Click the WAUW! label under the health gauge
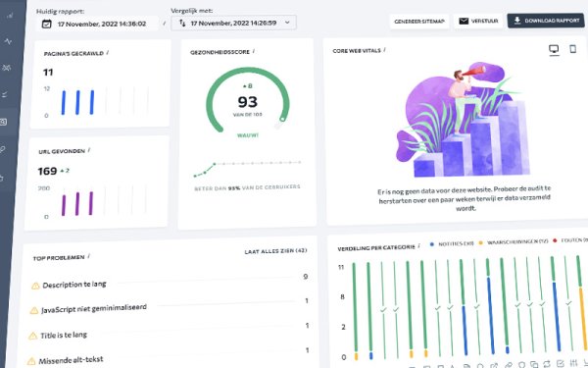 pos(248,135)
